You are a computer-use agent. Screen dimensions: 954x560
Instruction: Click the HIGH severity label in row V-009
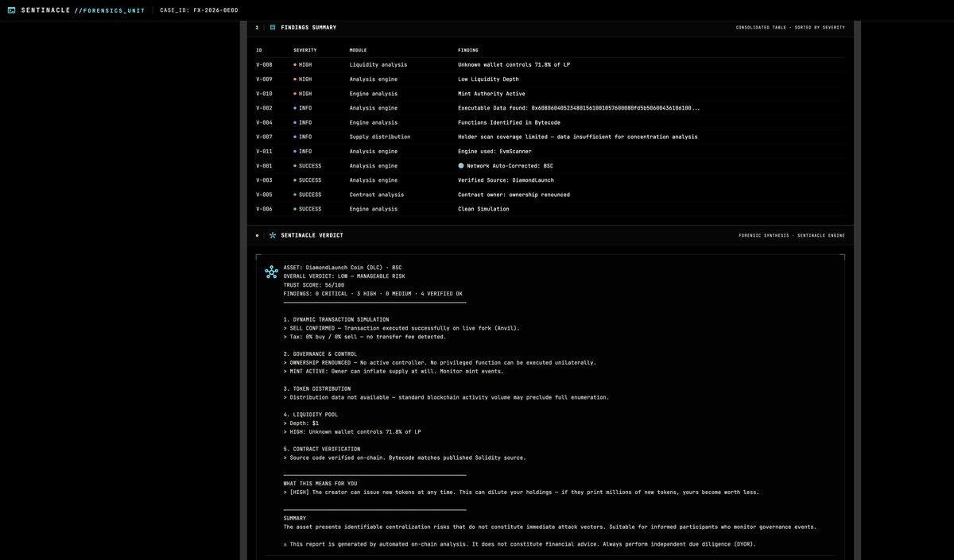coord(305,79)
